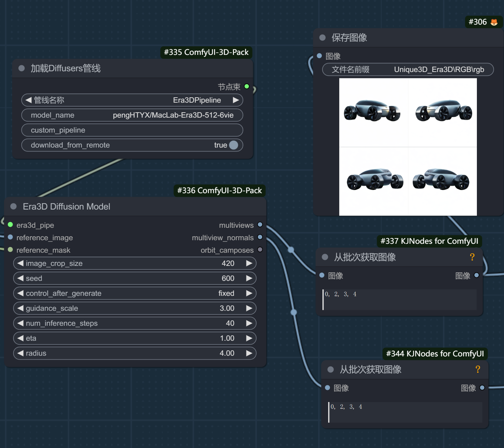Click the #336 ComfyUI-3D-Pack badge
504x448 pixels.
click(219, 191)
